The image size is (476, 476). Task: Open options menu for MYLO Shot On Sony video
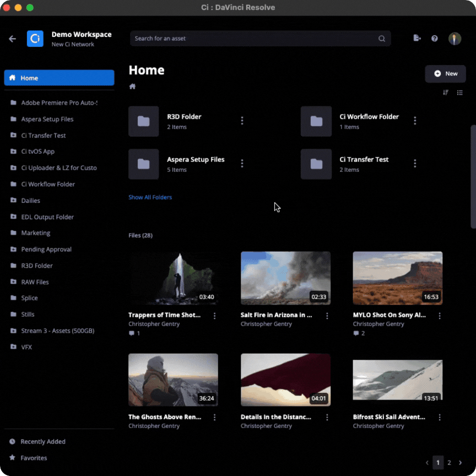coord(440,316)
